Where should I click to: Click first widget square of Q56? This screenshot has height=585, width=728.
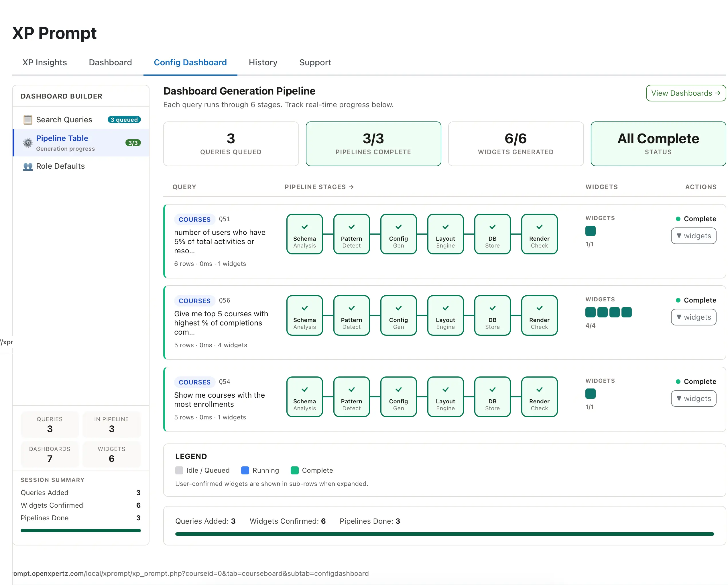click(591, 313)
